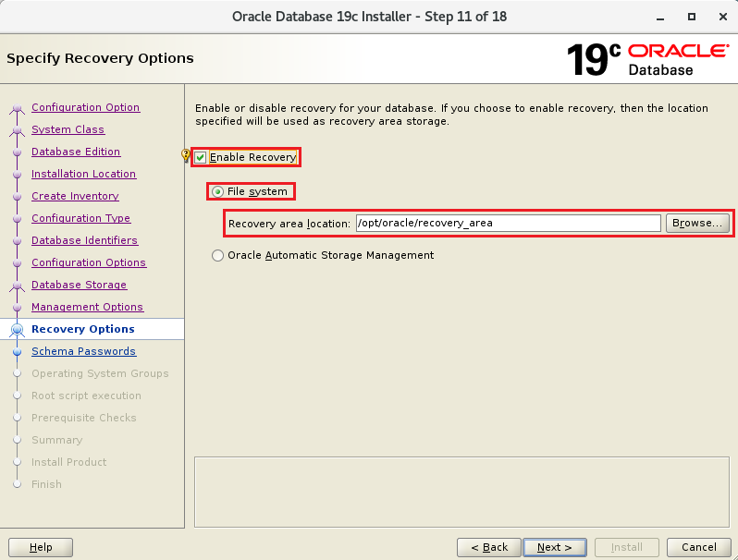738x560 pixels.
Task: Open the Installation Location step link
Action: tap(84, 174)
